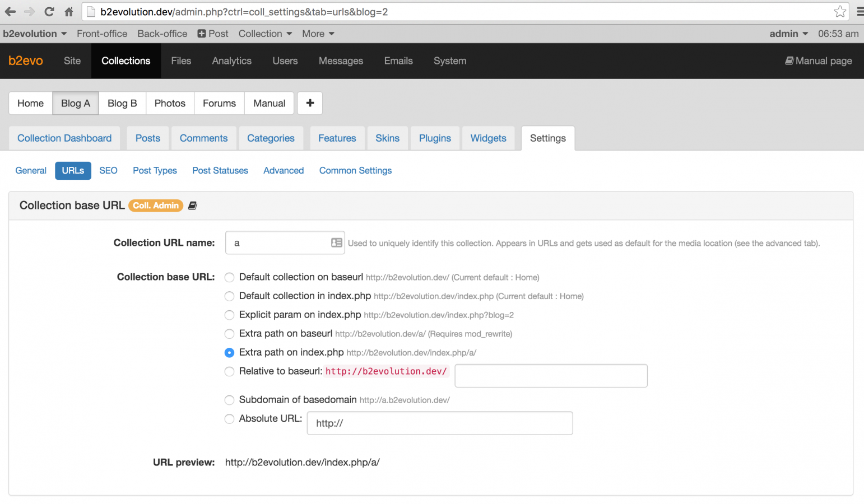Screen dimensions: 864x504
Task: Click the plus icon to add a new collection
Action: point(310,103)
